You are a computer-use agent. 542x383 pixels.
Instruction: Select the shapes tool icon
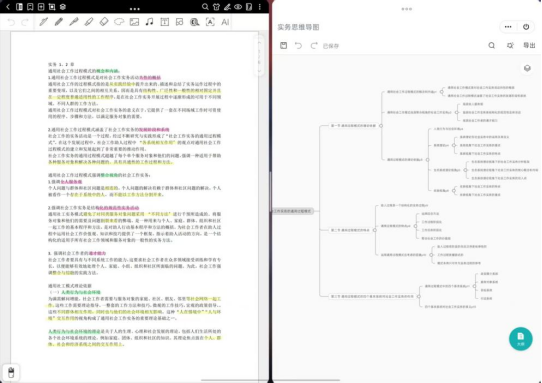(179, 22)
